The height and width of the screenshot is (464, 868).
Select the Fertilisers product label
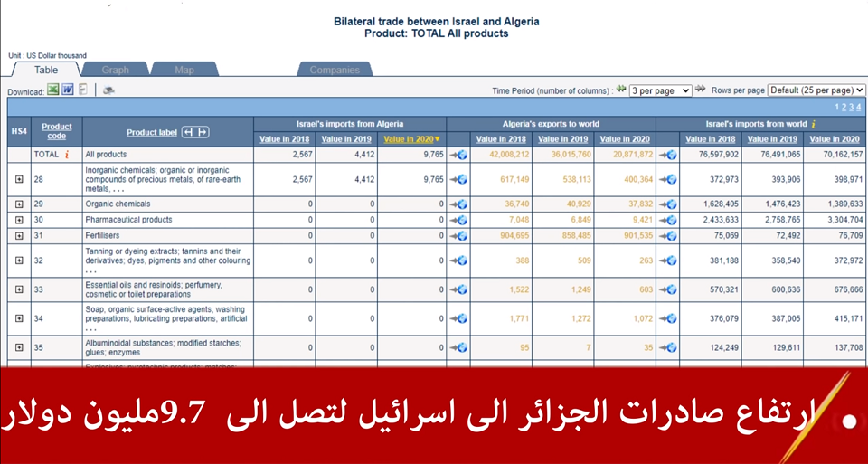tap(102, 235)
